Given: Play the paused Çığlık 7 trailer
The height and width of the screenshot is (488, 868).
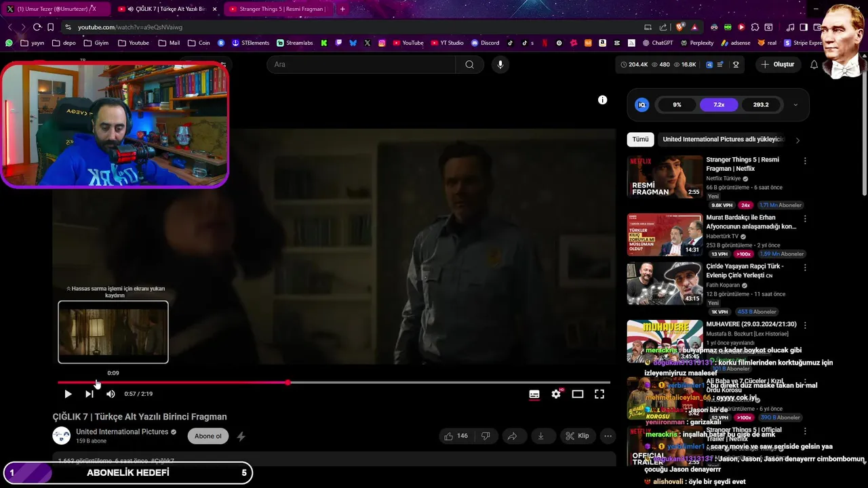Looking at the screenshot, I should (x=68, y=394).
